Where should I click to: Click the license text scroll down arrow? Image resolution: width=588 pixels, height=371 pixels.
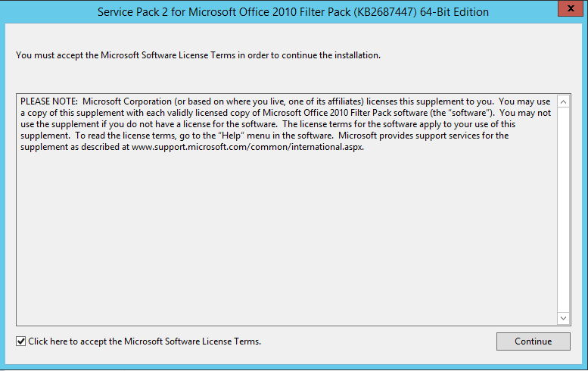tap(563, 318)
